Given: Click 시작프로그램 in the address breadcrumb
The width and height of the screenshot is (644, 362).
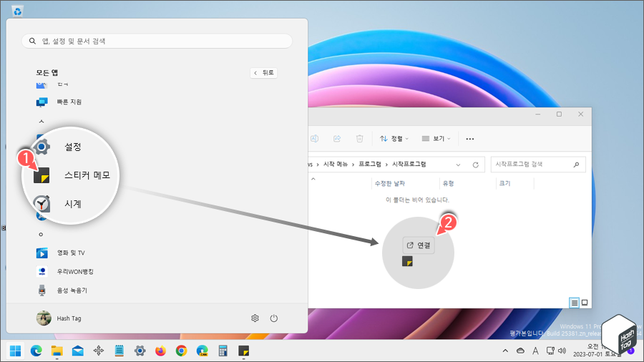Looking at the screenshot, I should tap(409, 164).
